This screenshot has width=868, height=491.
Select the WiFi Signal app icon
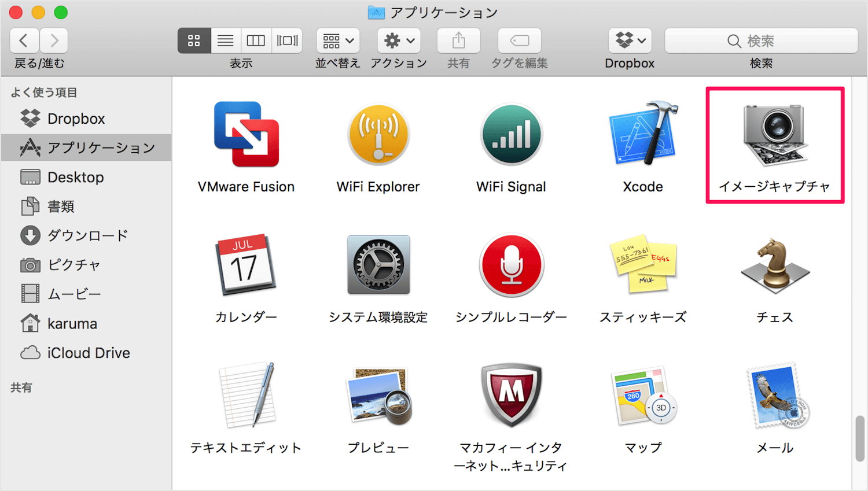click(x=511, y=134)
